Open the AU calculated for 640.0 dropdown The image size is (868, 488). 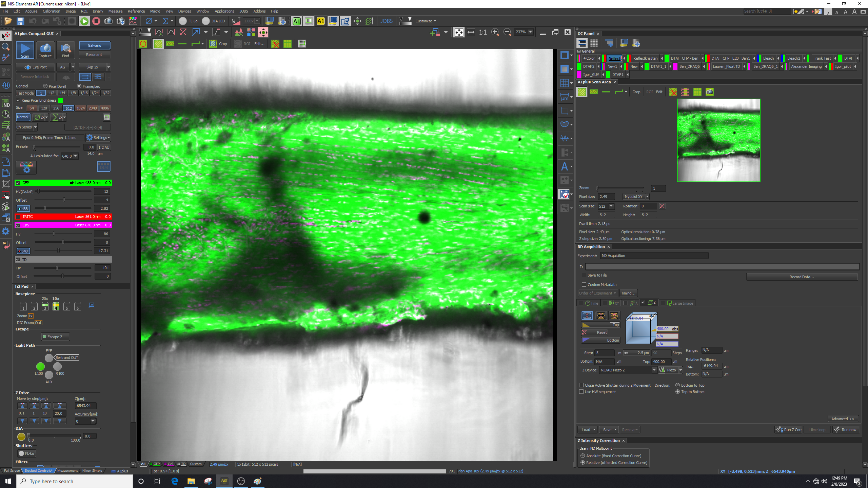coord(76,156)
